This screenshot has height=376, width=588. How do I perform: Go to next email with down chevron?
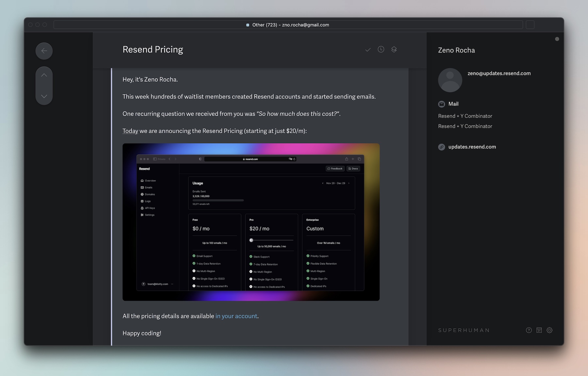(44, 96)
